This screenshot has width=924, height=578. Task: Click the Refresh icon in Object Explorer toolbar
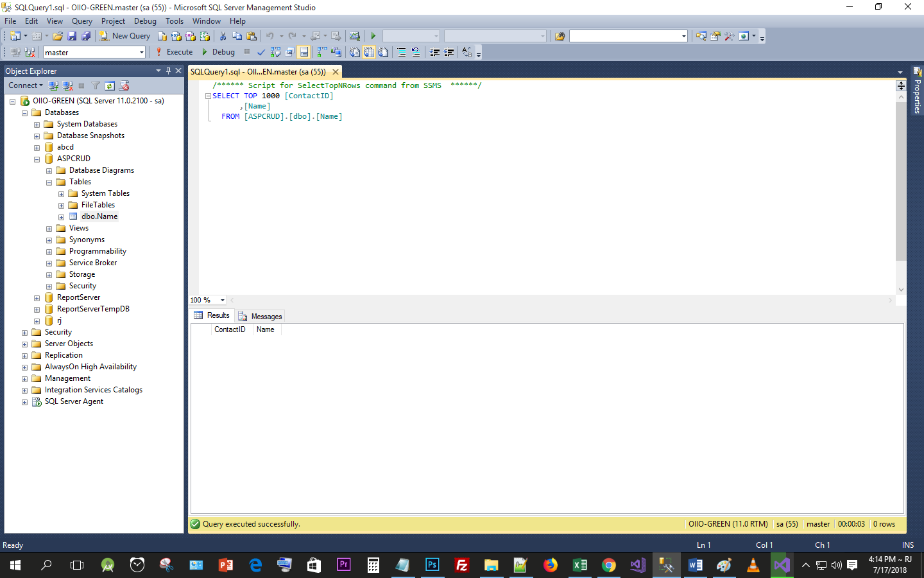coord(110,85)
